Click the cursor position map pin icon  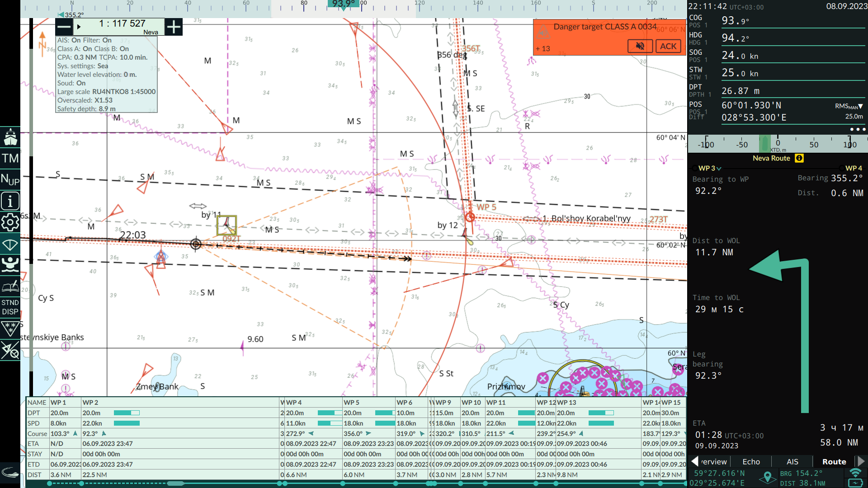767,478
